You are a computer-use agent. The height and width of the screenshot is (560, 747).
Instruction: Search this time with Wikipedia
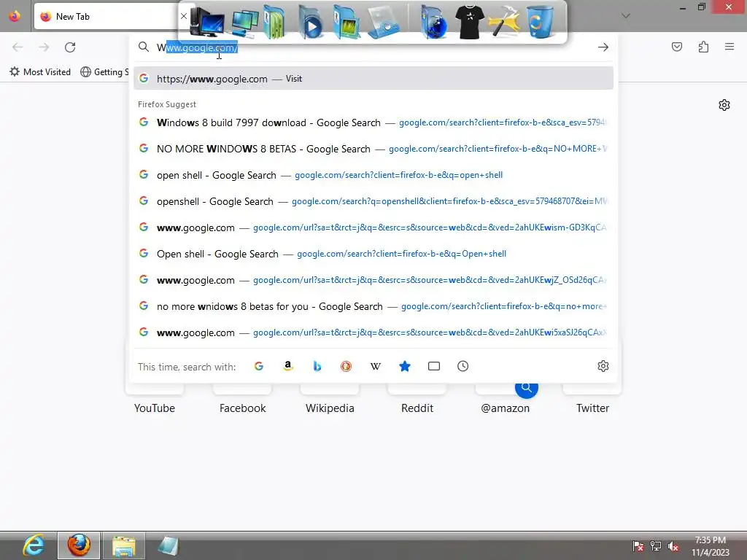pos(376,366)
